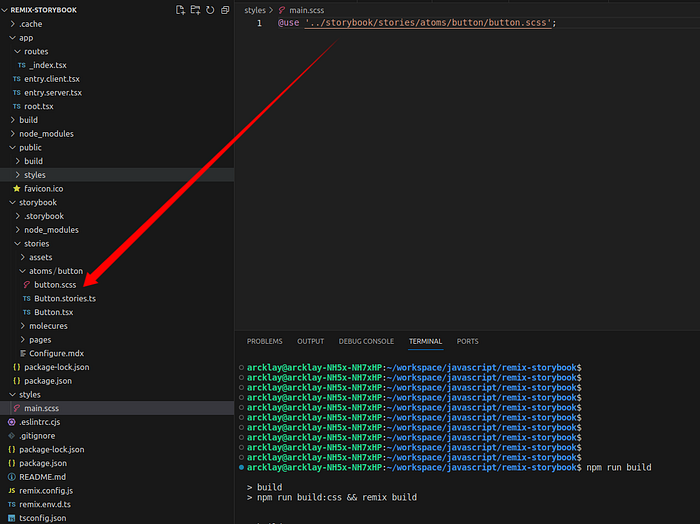Select the TERMINAL tab
Screen dimensions: 700x524
pyautogui.click(x=425, y=341)
